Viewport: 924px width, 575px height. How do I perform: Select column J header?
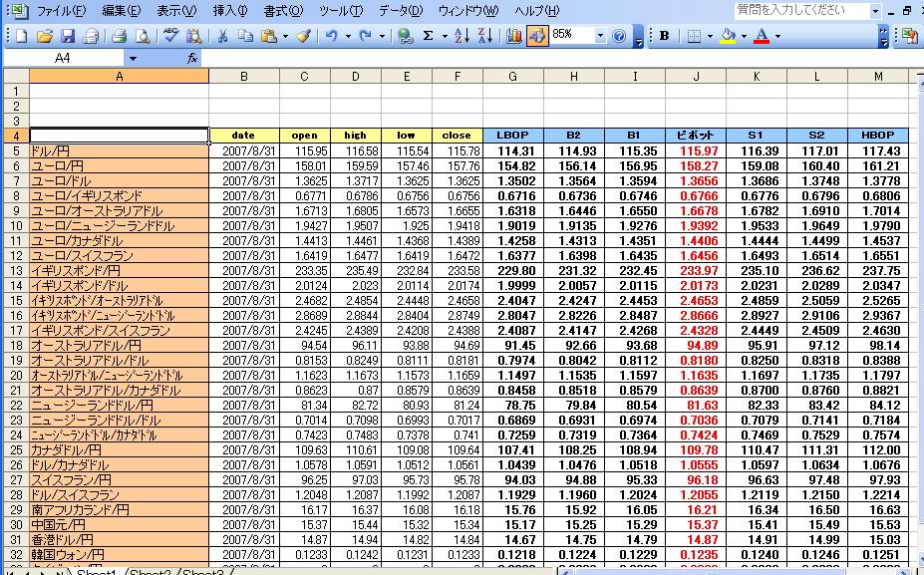pyautogui.click(x=696, y=77)
